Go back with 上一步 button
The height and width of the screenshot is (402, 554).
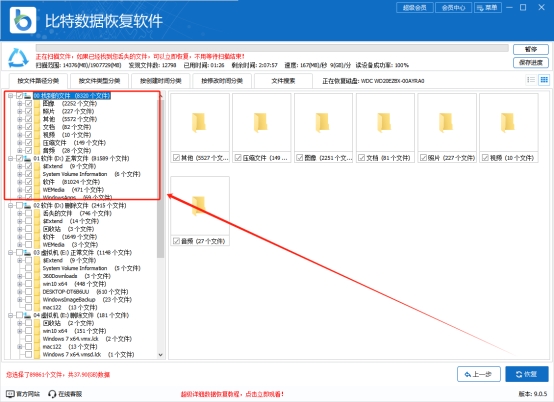479,374
